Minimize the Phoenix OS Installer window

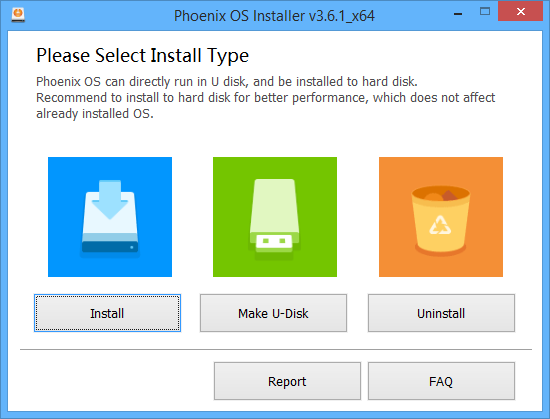coord(458,13)
